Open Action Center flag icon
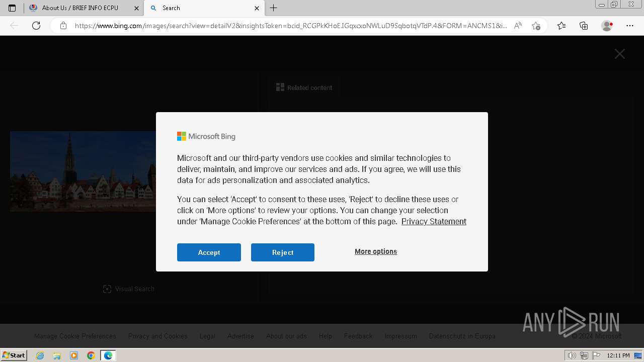This screenshot has width=644, height=362. pyautogui.click(x=596, y=355)
